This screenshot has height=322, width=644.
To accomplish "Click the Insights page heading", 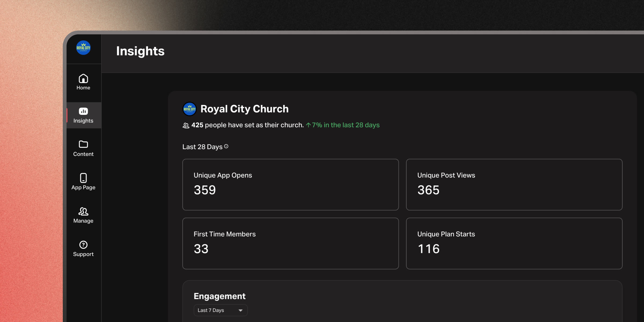I will pos(140,51).
